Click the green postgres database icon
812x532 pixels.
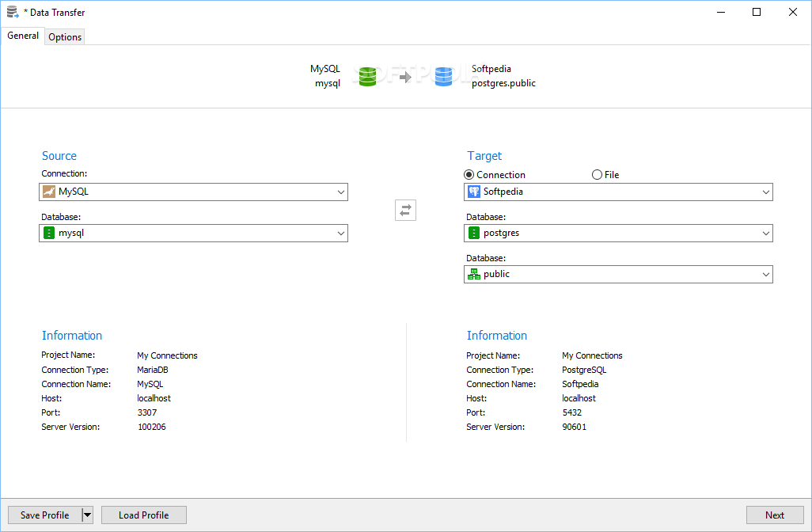[474, 233]
